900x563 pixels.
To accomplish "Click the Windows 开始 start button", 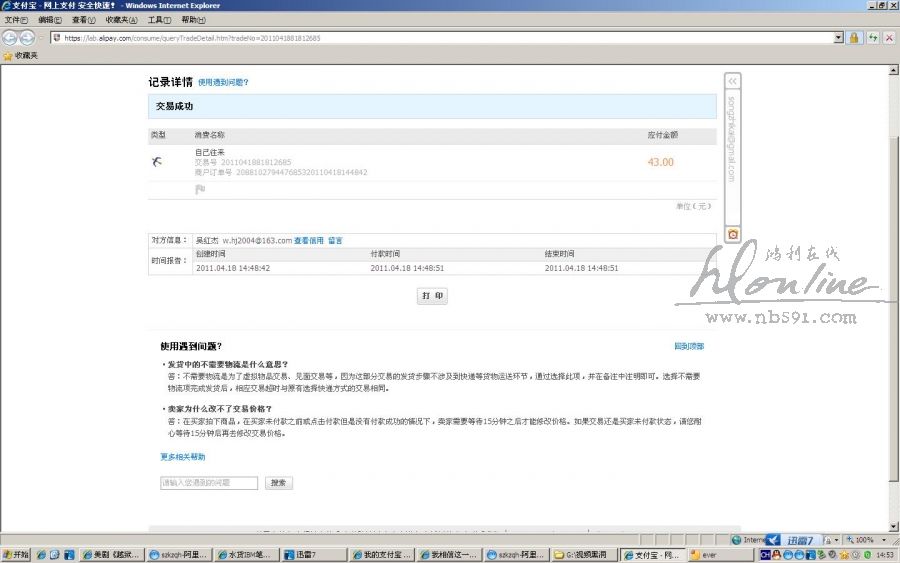I will click(x=16, y=555).
